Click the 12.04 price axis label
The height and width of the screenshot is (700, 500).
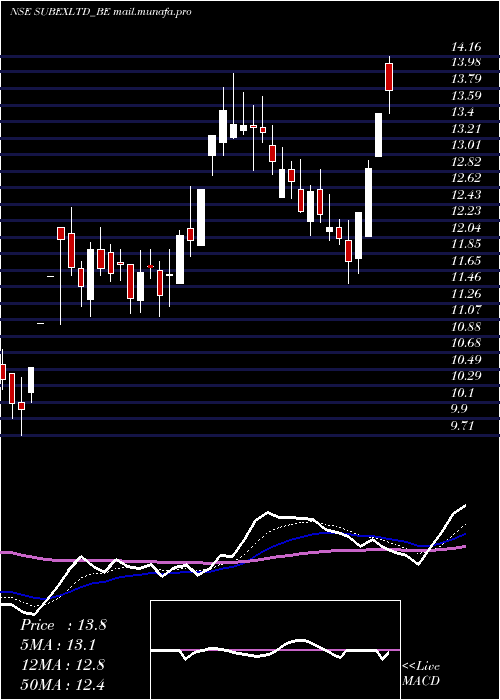(x=467, y=228)
